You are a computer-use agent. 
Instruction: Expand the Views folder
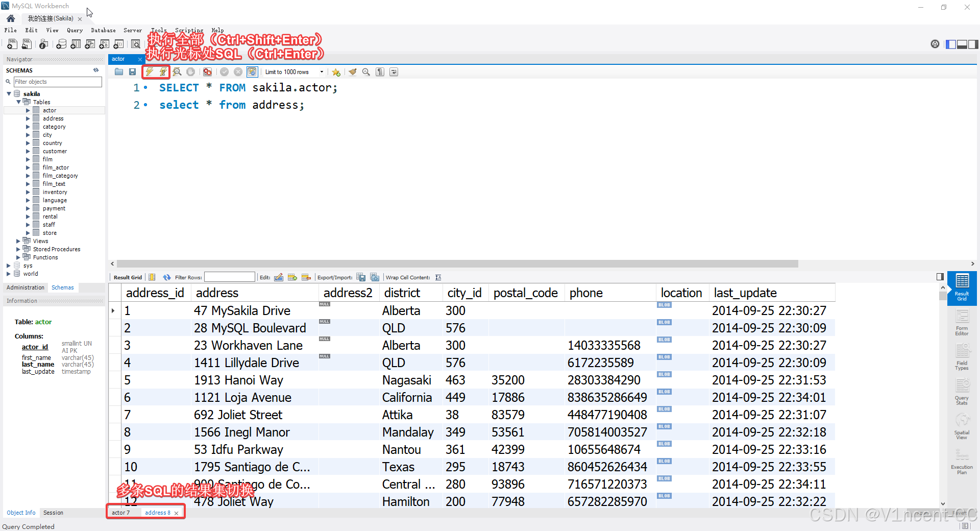[18, 241]
